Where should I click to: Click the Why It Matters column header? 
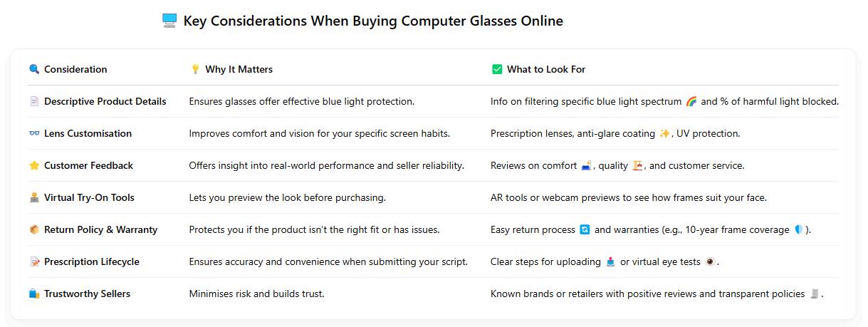tap(239, 69)
